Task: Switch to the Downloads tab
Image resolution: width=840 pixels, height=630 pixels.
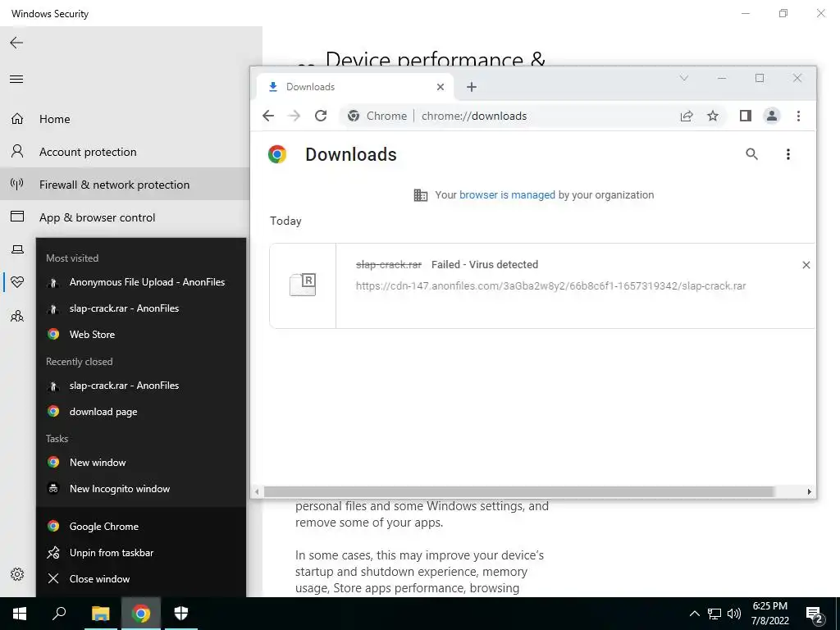Action: tap(354, 87)
